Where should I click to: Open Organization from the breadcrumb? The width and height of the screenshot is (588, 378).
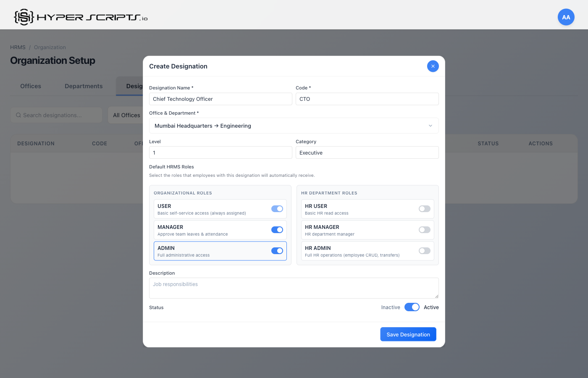coord(50,47)
